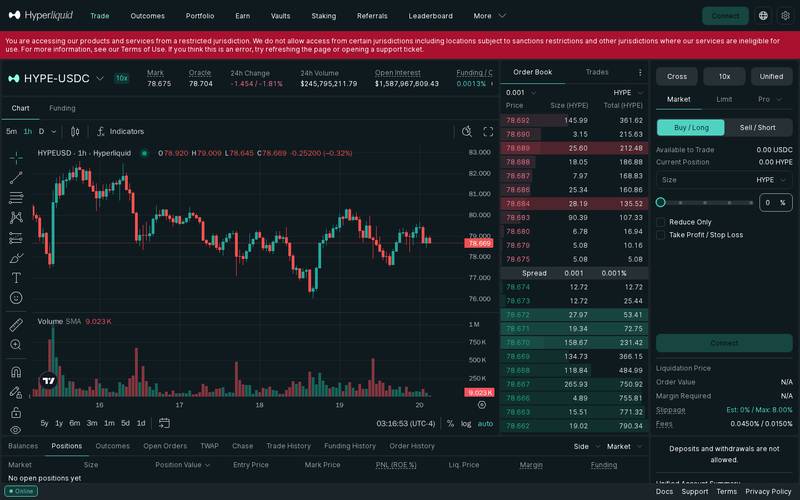Open the Privacy Policy link
This screenshot has width=800, height=500.
click(768, 491)
